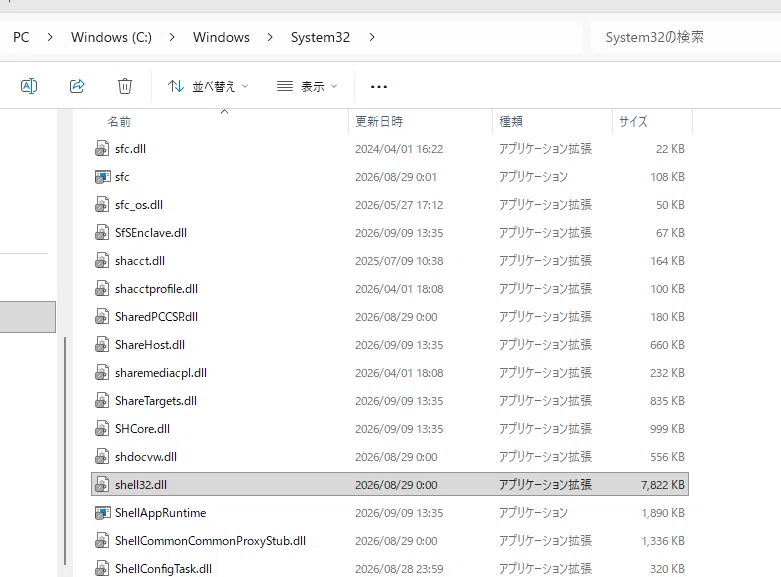Image resolution: width=781 pixels, height=577 pixels.
Task: Click the file name ShareTargets.dll
Action: [x=156, y=401]
